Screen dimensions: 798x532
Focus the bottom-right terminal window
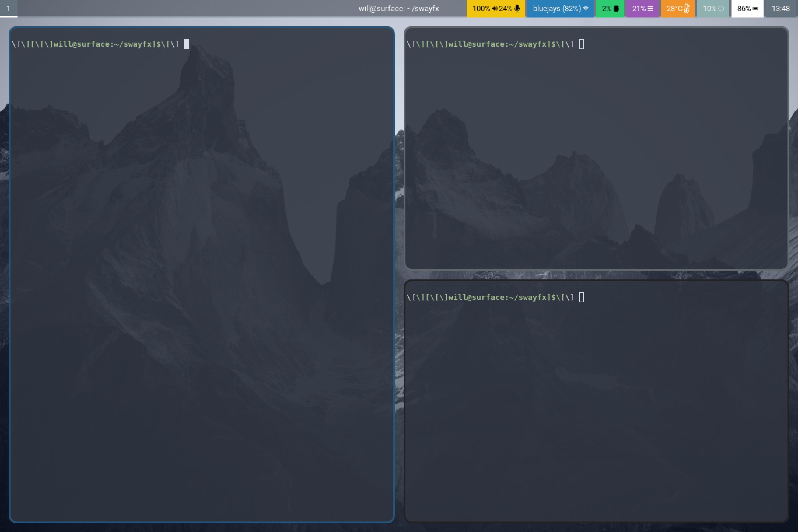click(x=596, y=407)
